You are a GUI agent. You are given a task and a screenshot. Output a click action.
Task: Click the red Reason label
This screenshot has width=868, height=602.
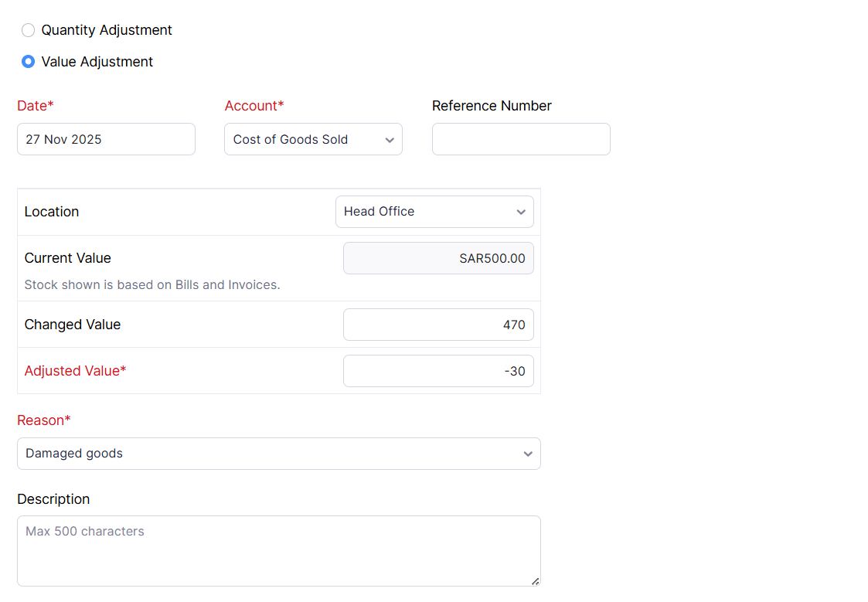pos(44,420)
